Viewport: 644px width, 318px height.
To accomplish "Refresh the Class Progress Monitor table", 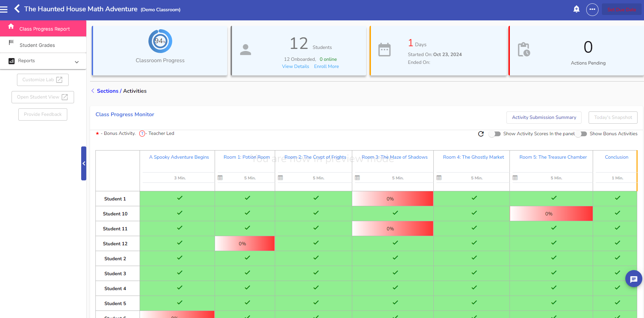I will click(x=481, y=134).
